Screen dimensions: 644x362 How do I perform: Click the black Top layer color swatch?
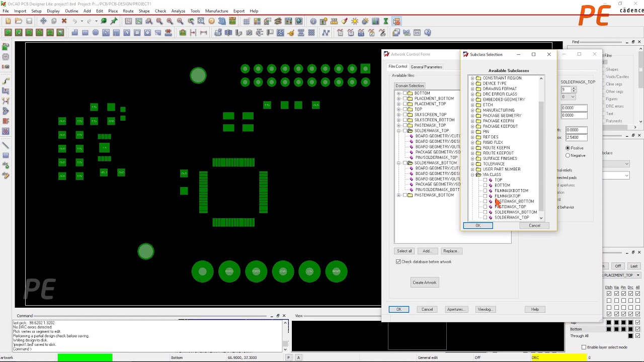tap(609, 323)
